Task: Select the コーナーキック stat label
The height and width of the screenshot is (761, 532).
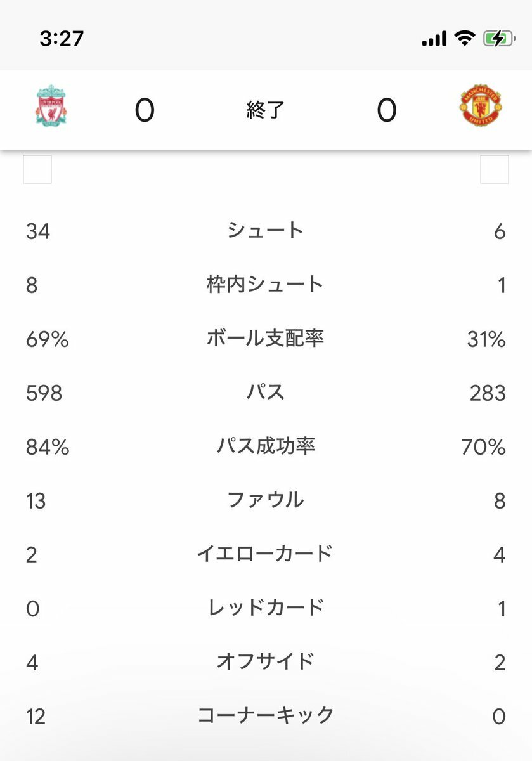Action: [266, 716]
